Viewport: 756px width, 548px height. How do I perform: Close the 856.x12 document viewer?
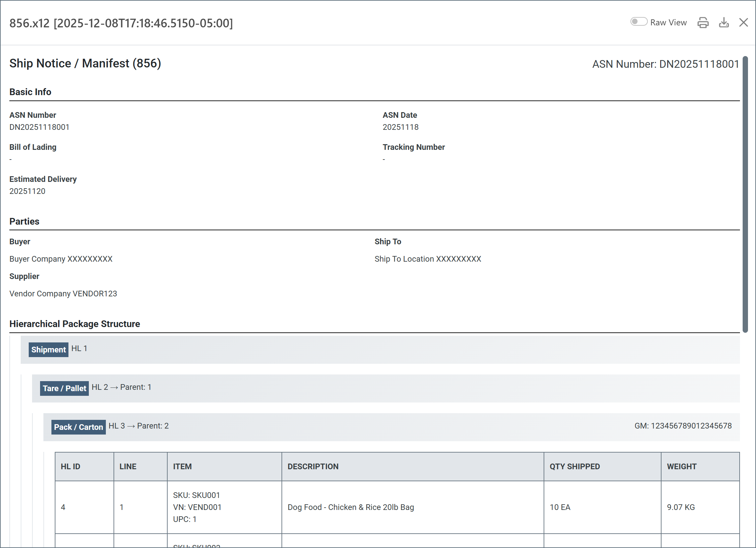tap(744, 23)
